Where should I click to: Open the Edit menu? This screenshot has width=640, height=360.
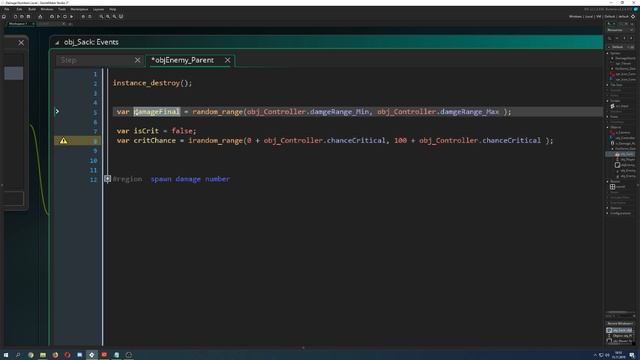19,9
